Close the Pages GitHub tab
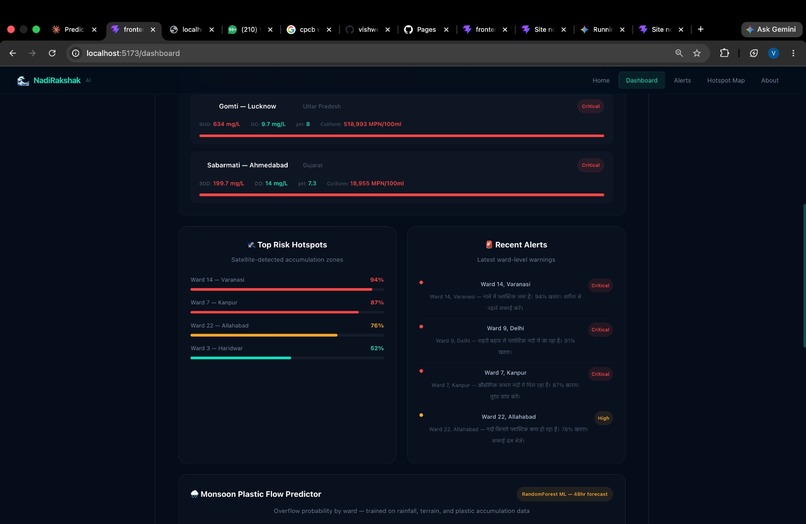This screenshot has width=806, height=524. click(x=446, y=30)
